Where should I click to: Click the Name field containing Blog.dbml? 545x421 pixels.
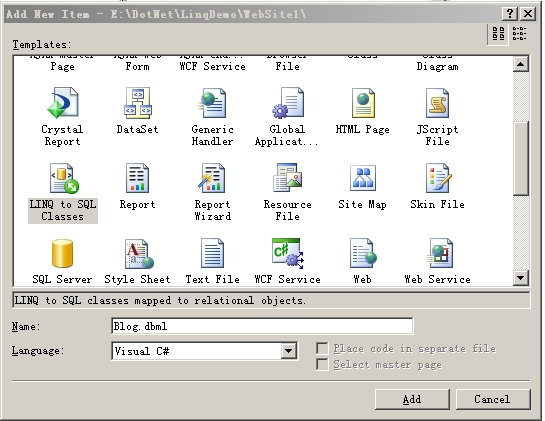click(x=262, y=326)
